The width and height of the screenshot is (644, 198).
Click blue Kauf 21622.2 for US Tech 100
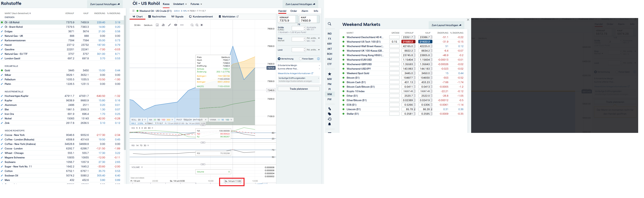coord(425,42)
